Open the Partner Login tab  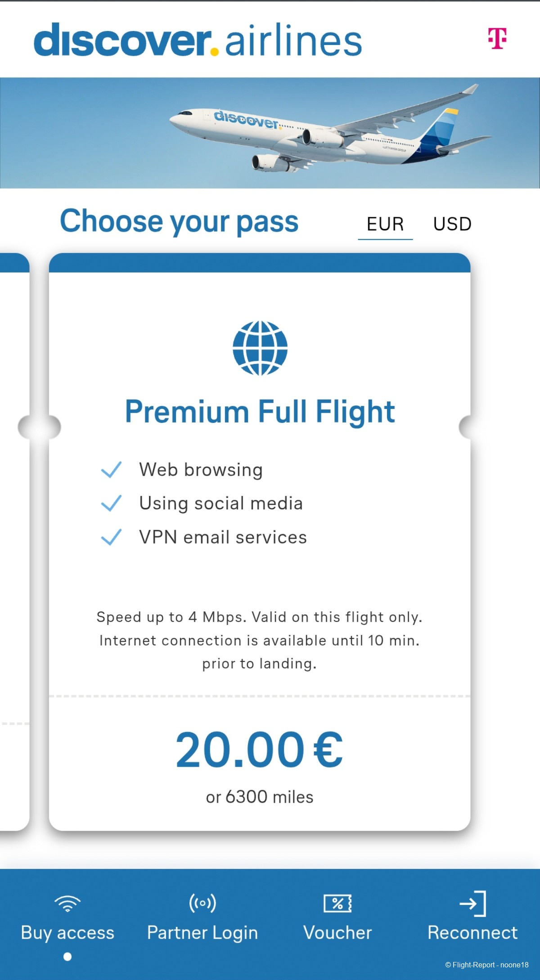point(202,933)
